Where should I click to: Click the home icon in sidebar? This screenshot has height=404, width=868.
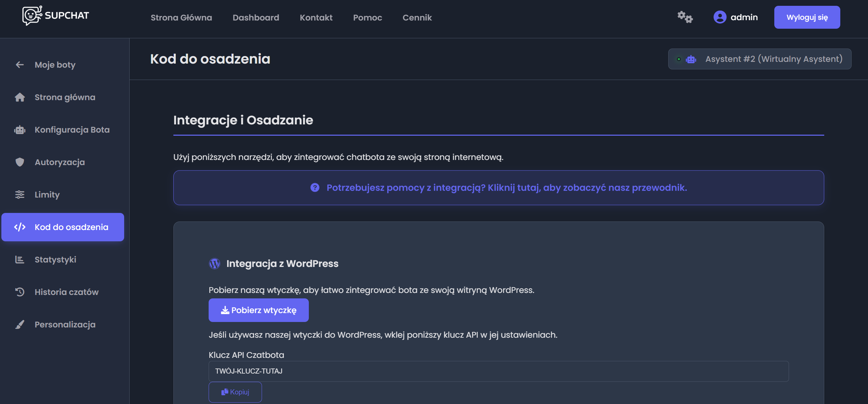pos(20,97)
